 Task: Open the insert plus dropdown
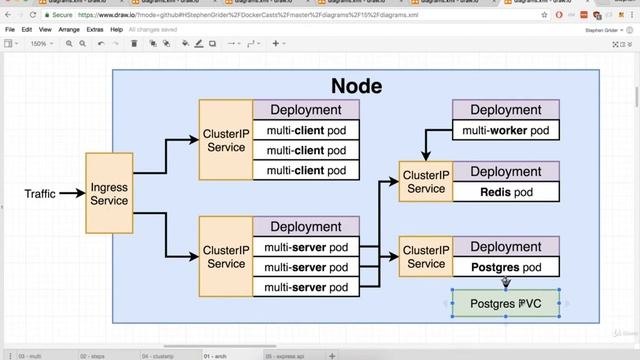coord(278,43)
